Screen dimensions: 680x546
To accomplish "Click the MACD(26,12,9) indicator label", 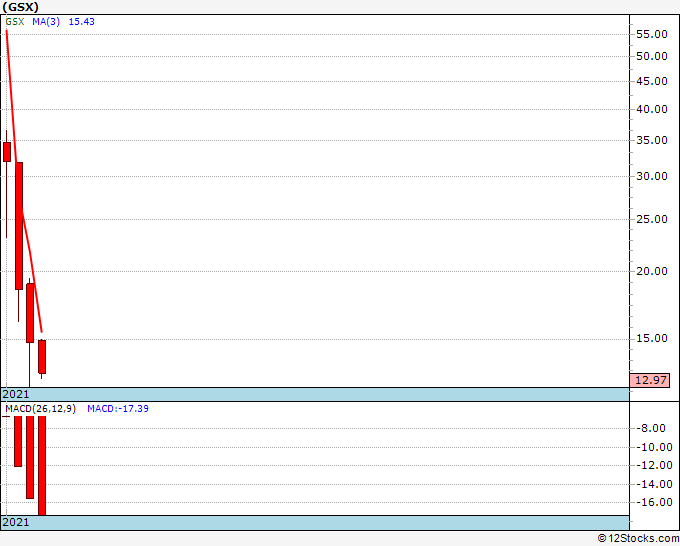I will pos(40,409).
